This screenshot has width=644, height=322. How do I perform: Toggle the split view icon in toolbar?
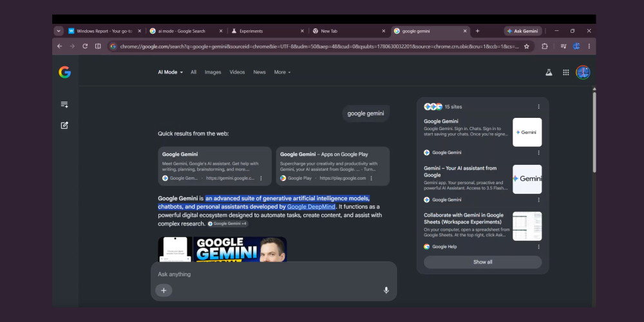[98, 46]
